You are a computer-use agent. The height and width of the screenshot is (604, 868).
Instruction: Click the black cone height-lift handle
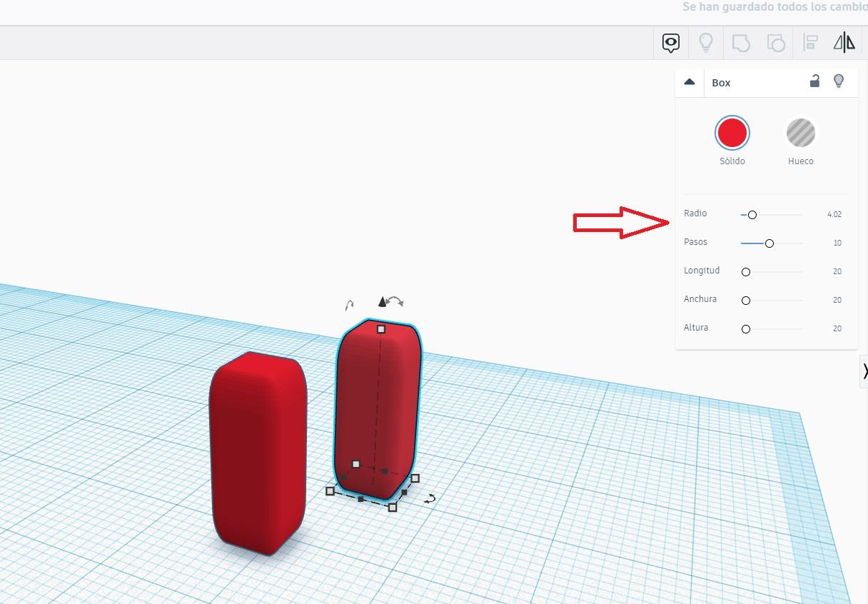point(382,302)
